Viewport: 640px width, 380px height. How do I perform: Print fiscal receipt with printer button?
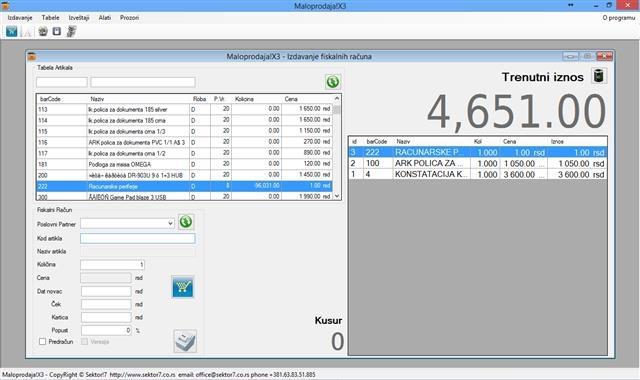[185, 341]
